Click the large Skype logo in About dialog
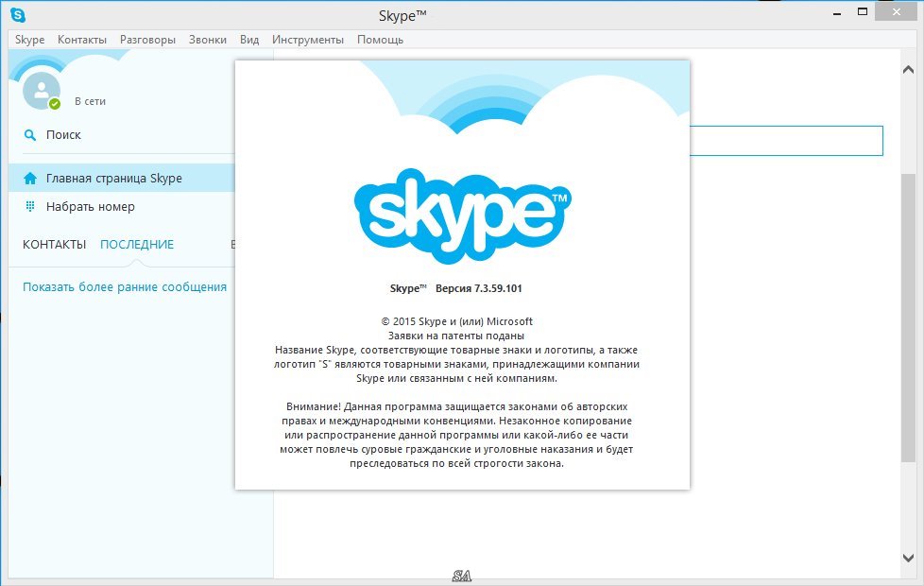Viewport: 924px width, 586px height. (x=463, y=215)
